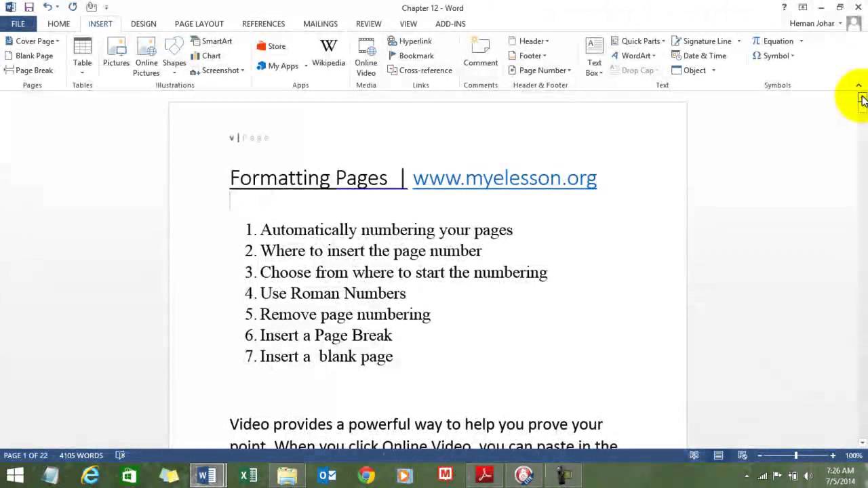Switch to Print Layout view
This screenshot has width=868, height=488.
tap(718, 455)
